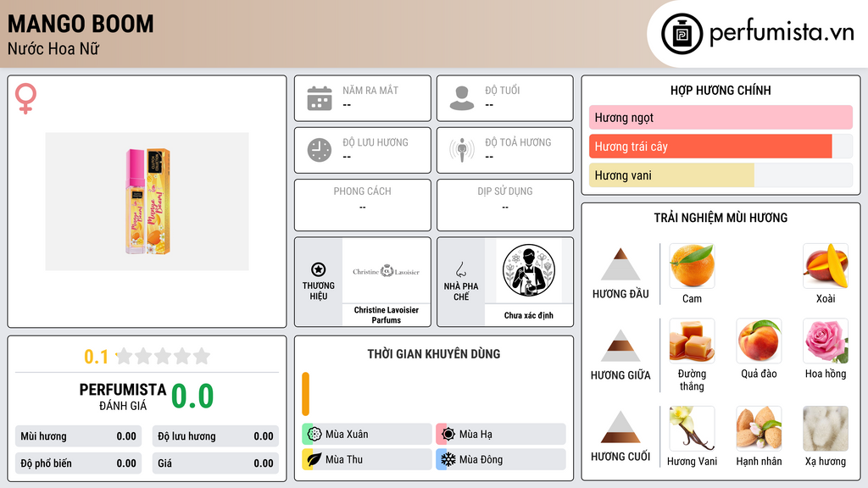Click the Christine Lavoisier brand logo
Image resolution: width=868 pixels, height=488 pixels.
[x=387, y=271]
